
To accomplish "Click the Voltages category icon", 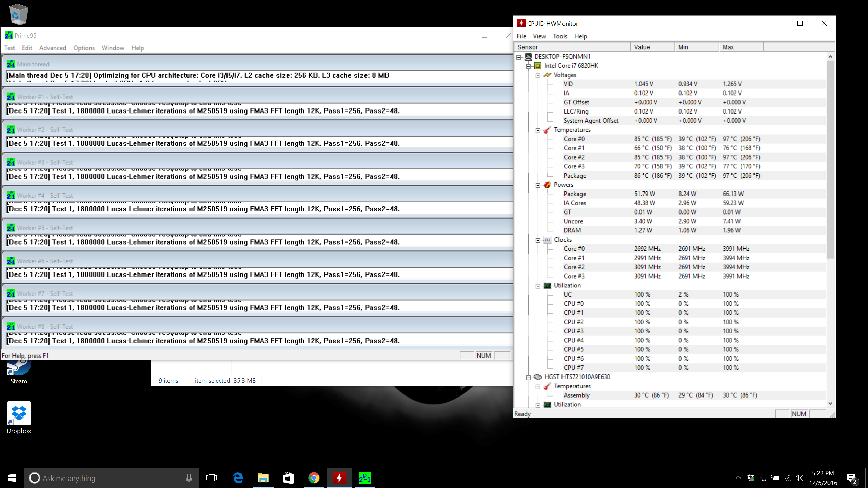I will [x=547, y=75].
